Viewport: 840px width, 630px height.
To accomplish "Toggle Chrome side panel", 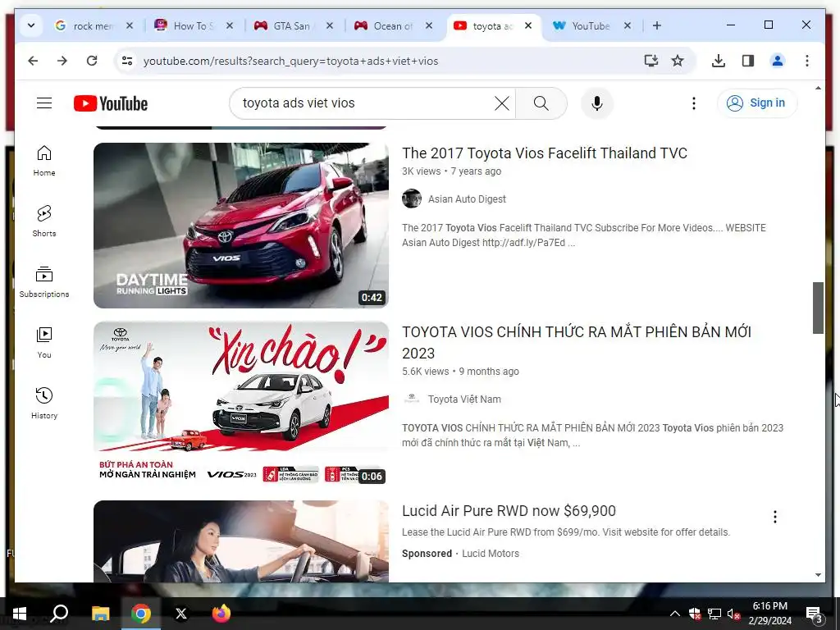I will click(x=748, y=61).
